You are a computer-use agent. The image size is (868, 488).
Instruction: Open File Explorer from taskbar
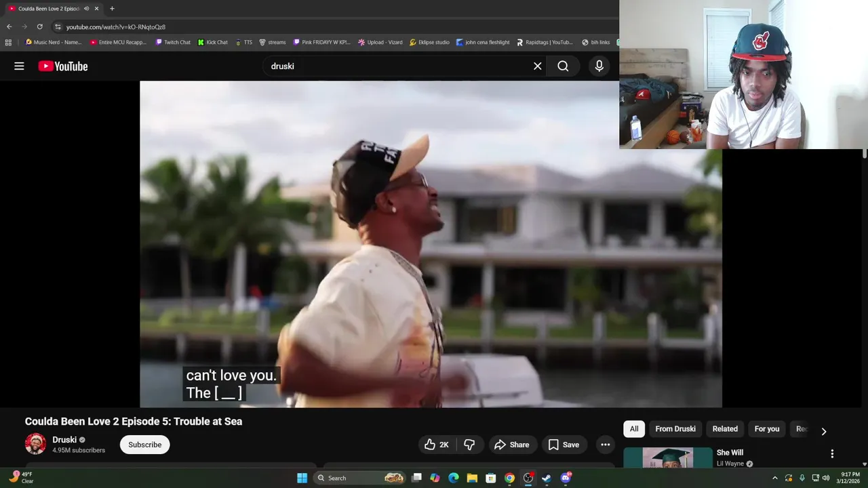(472, 478)
